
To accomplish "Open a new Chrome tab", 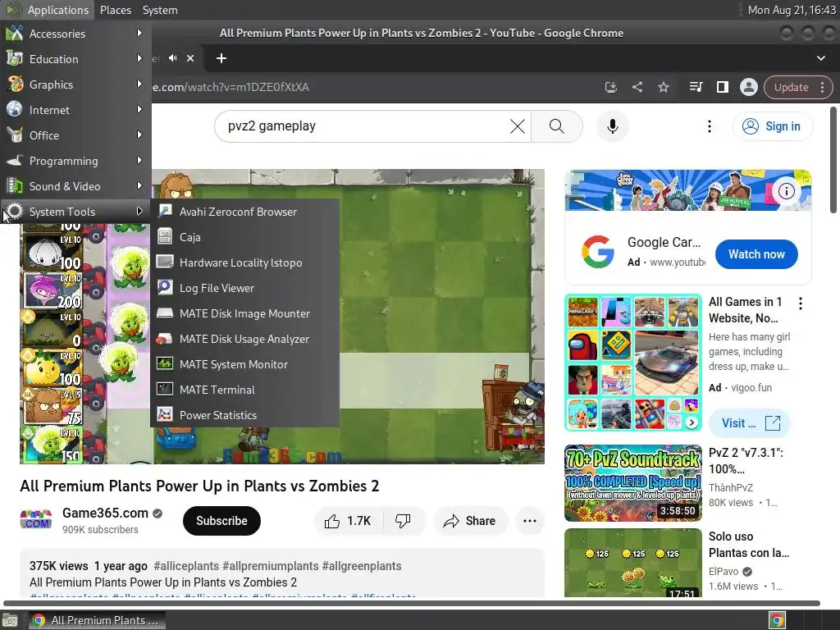I will pos(221,58).
